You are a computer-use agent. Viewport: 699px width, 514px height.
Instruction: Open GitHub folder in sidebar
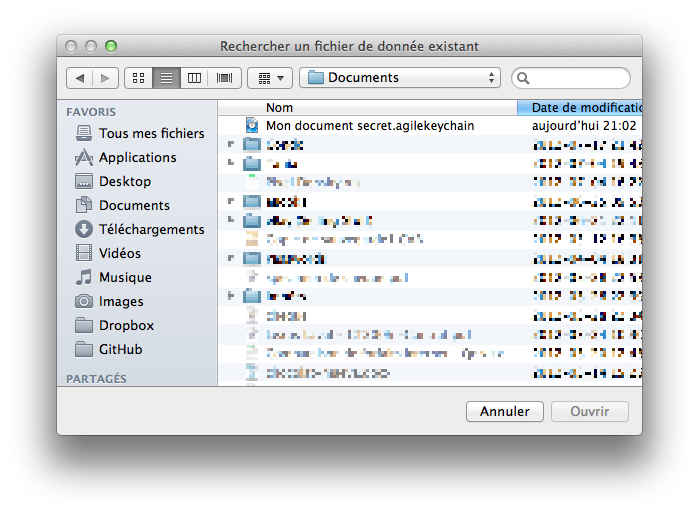pos(109,350)
